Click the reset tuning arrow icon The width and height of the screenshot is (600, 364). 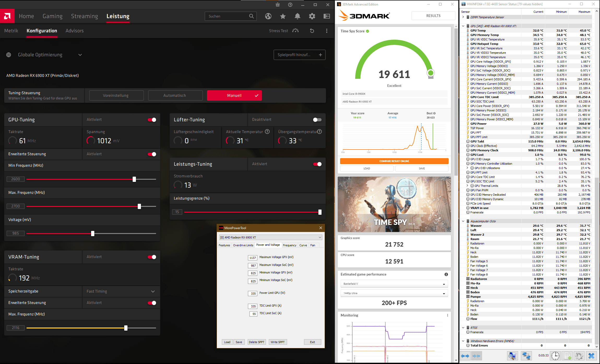point(312,31)
